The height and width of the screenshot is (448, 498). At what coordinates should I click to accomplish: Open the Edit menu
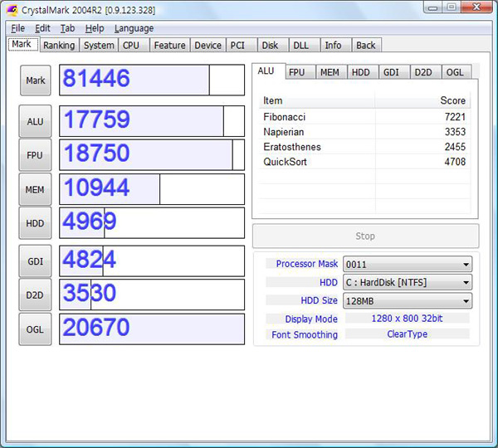tap(42, 28)
